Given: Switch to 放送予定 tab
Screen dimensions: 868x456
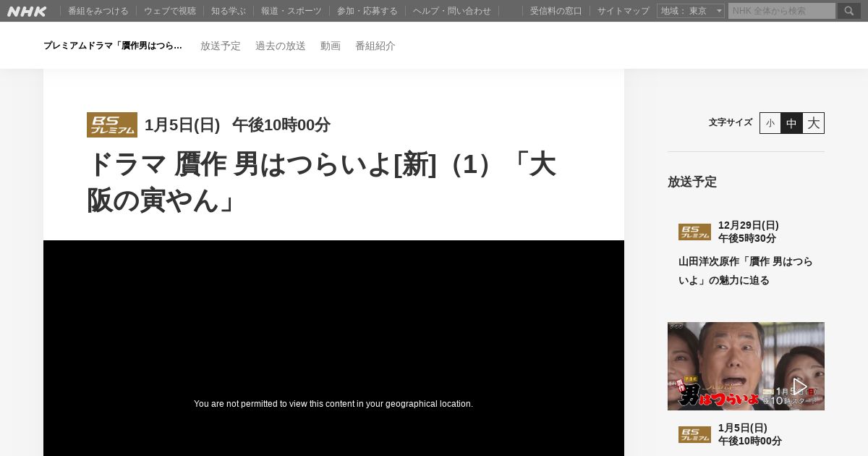Looking at the screenshot, I should pos(221,46).
